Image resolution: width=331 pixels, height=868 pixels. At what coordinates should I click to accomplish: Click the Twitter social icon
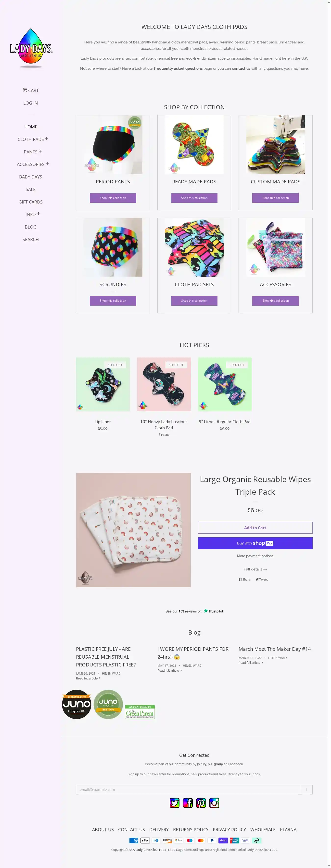coord(174,803)
